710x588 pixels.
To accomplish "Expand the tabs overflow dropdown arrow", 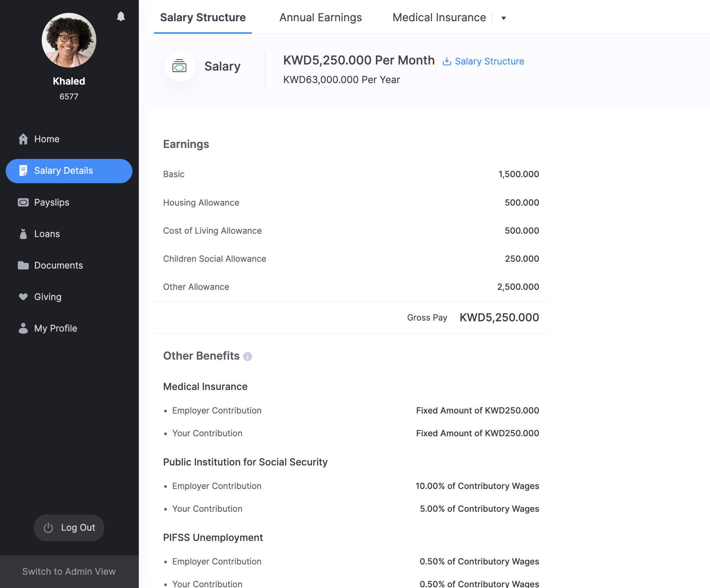I will [x=504, y=18].
